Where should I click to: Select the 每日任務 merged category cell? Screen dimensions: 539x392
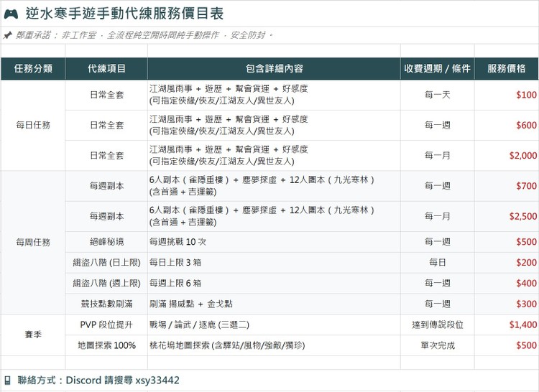click(33, 126)
